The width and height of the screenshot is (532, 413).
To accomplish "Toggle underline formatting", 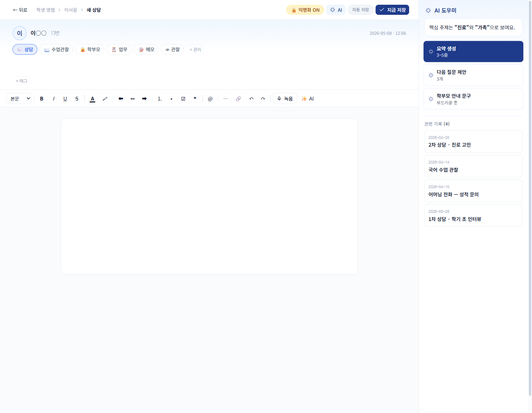I will point(65,99).
